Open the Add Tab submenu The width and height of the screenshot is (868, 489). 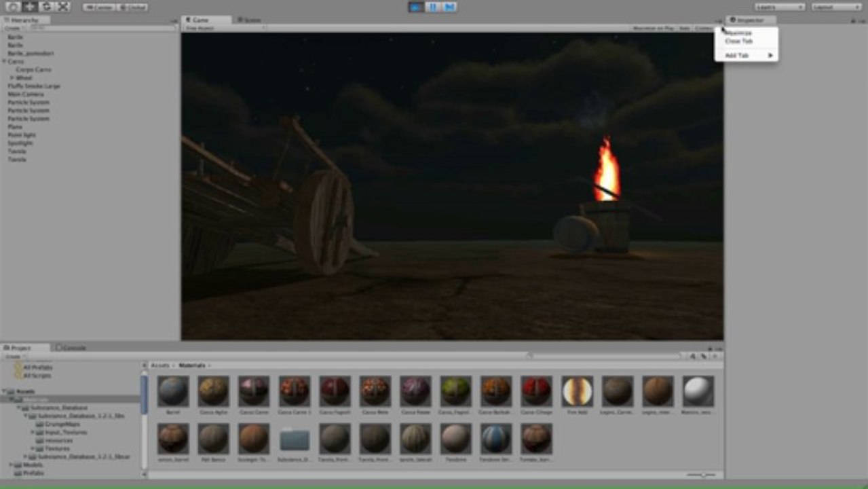point(747,56)
